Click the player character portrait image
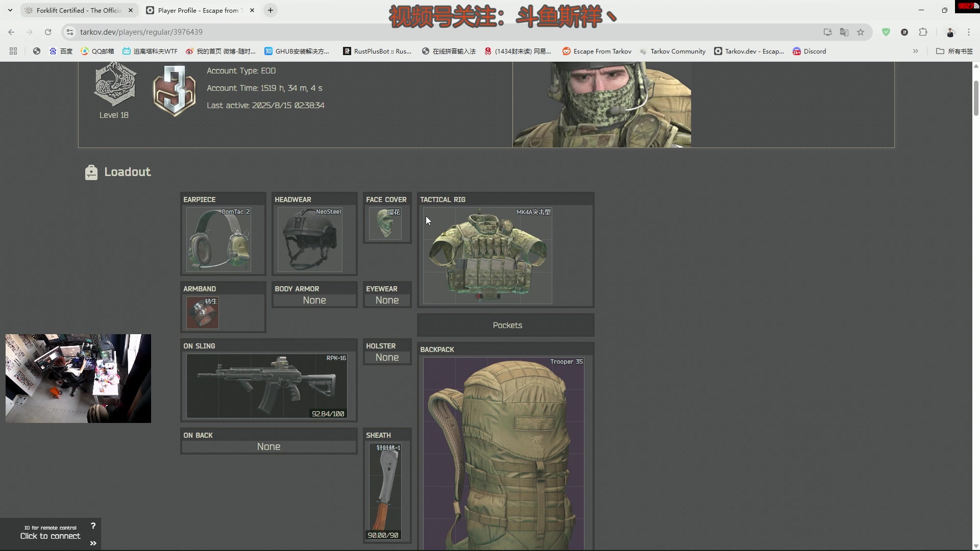This screenshot has height=551, width=980. pos(602,105)
